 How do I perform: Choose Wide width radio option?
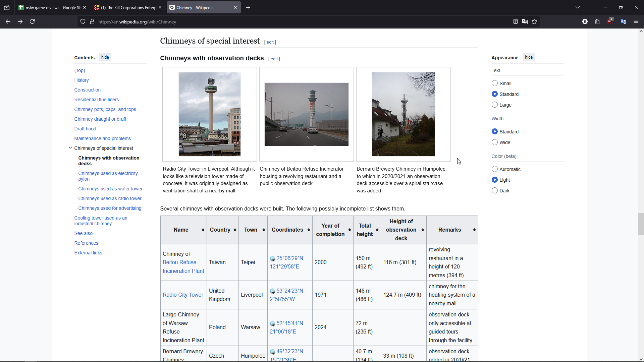pyautogui.click(x=495, y=142)
